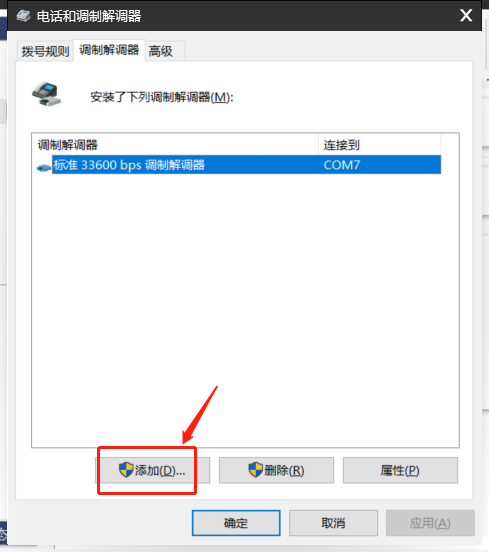Sort by the 调制解调器 column header
This screenshot has width=489, height=552.
(x=175, y=145)
